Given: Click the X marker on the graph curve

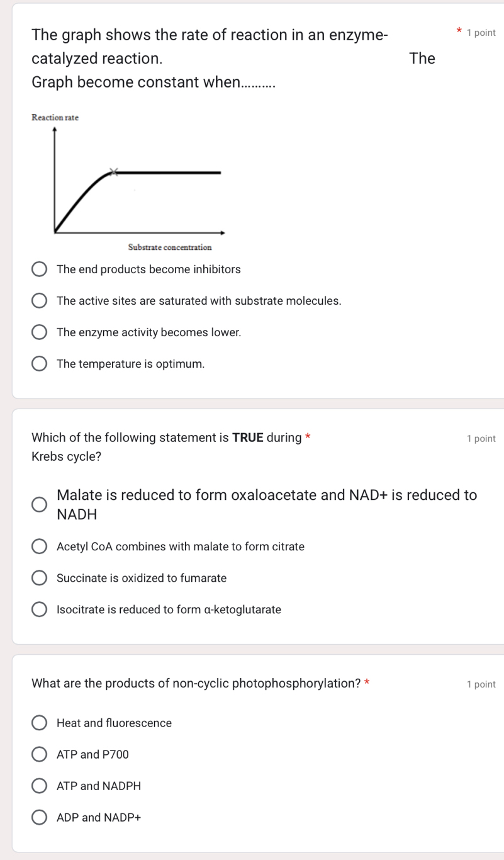Looking at the screenshot, I should point(114,171).
